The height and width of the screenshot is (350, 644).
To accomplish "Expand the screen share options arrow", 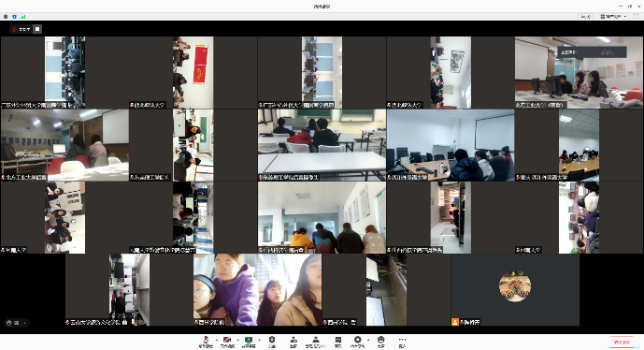I will pos(259,340).
